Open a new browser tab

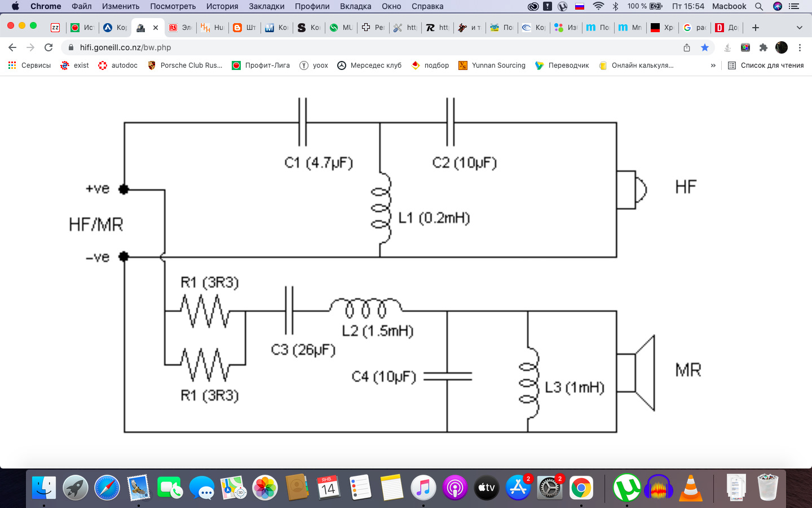pyautogui.click(x=756, y=27)
